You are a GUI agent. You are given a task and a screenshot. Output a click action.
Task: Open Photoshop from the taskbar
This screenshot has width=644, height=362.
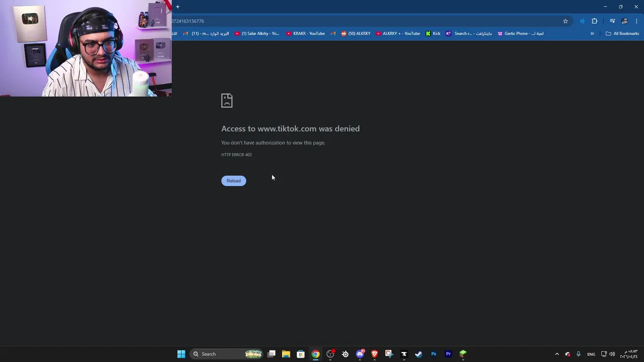coord(434,354)
